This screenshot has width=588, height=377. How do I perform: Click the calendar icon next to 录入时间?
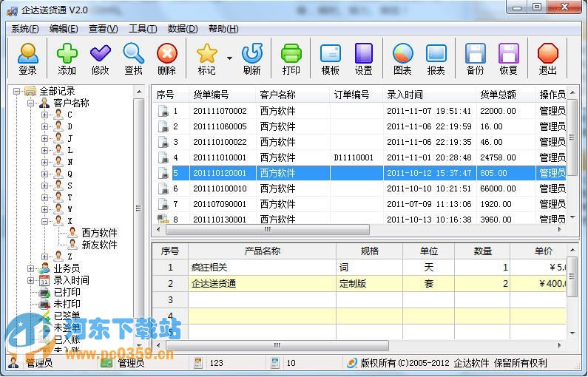44,280
